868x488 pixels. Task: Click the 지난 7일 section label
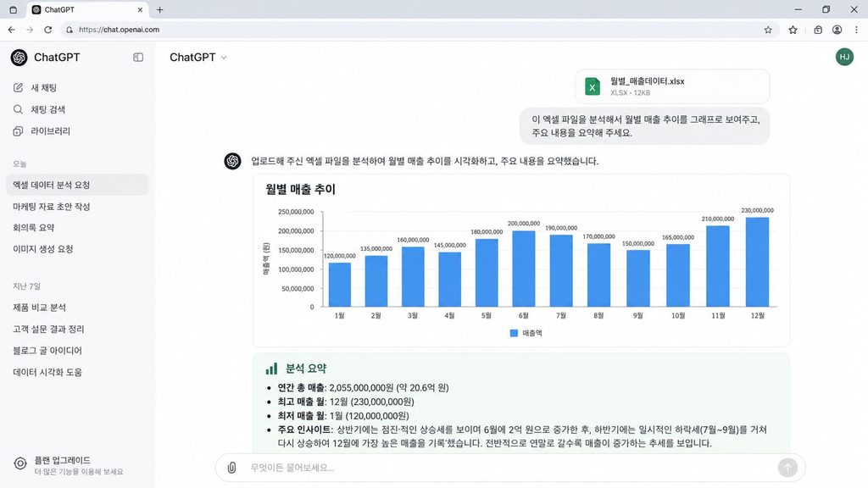point(26,286)
